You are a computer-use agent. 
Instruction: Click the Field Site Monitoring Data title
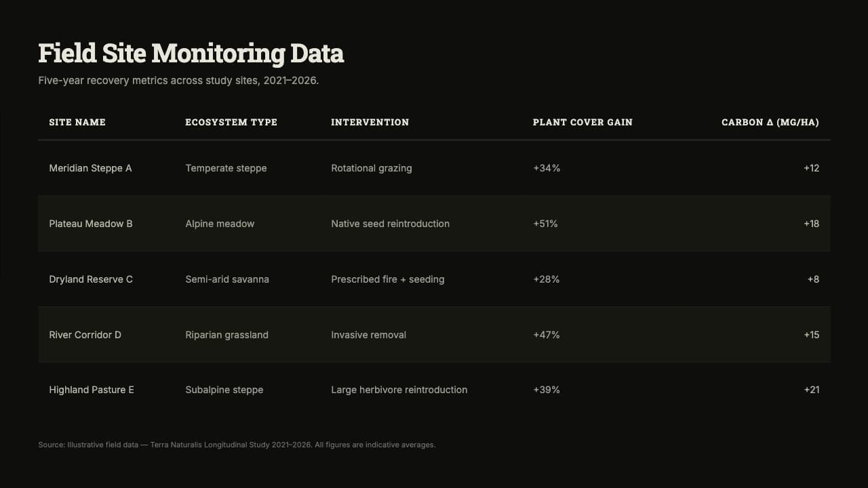[x=191, y=54]
